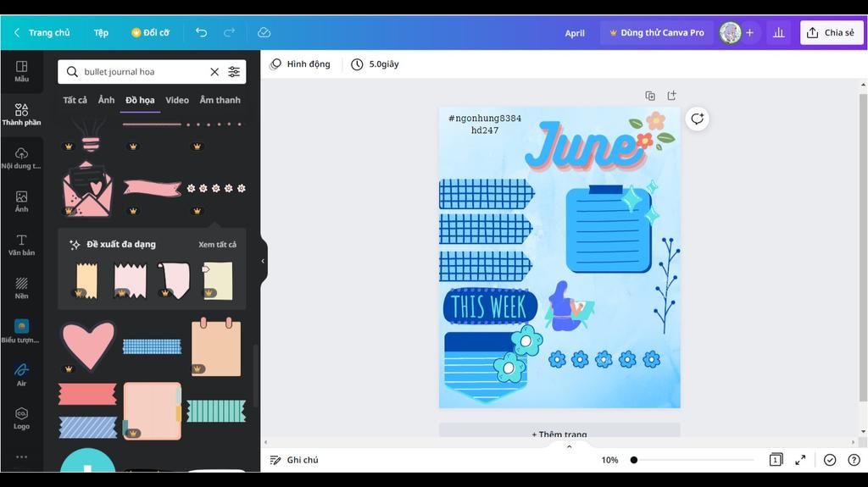Duplicate the page icon above canvas
This screenshot has width=868, height=487.
(650, 96)
